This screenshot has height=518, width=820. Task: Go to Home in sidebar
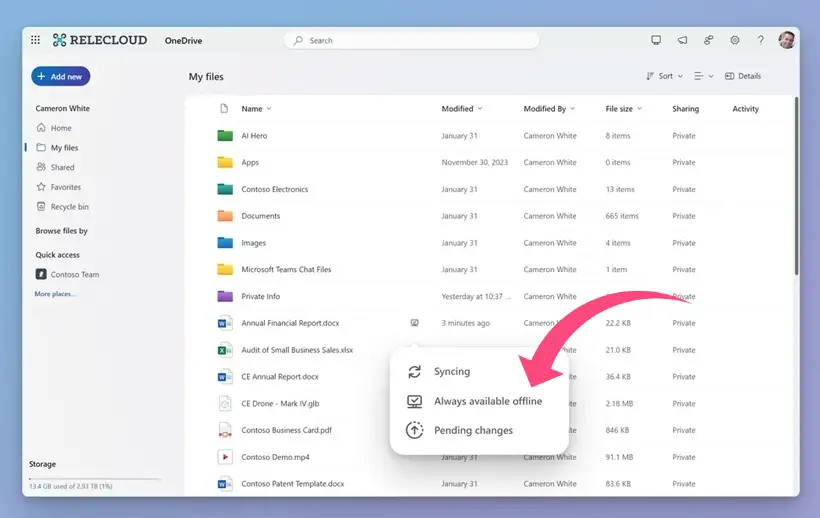coord(54,128)
